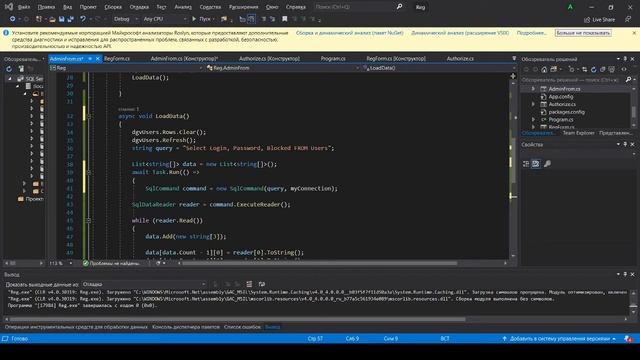Image resolution: width=640 pixels, height=360 pixels.
Task: Click the user account avatar icon
Action: tap(570, 7)
